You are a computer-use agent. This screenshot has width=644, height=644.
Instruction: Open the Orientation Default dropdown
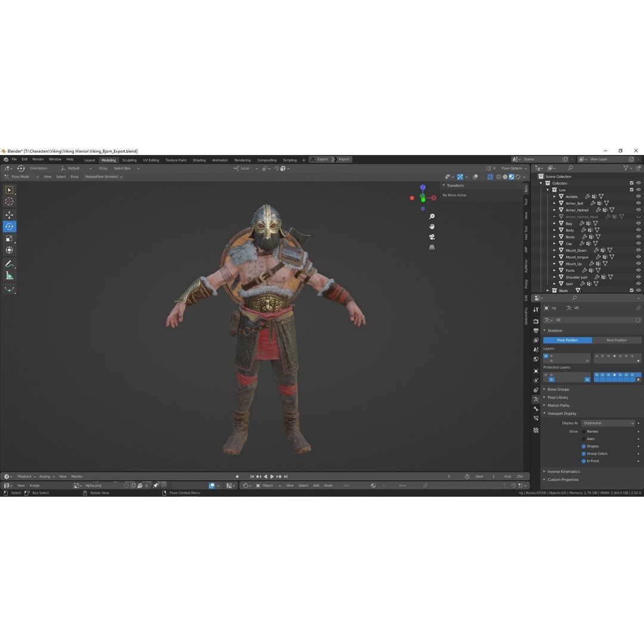point(76,168)
